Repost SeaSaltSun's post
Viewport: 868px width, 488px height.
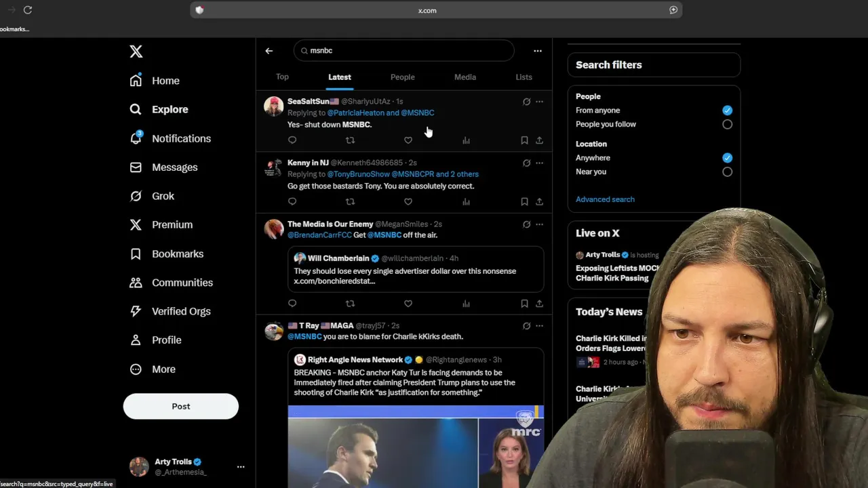(x=350, y=140)
